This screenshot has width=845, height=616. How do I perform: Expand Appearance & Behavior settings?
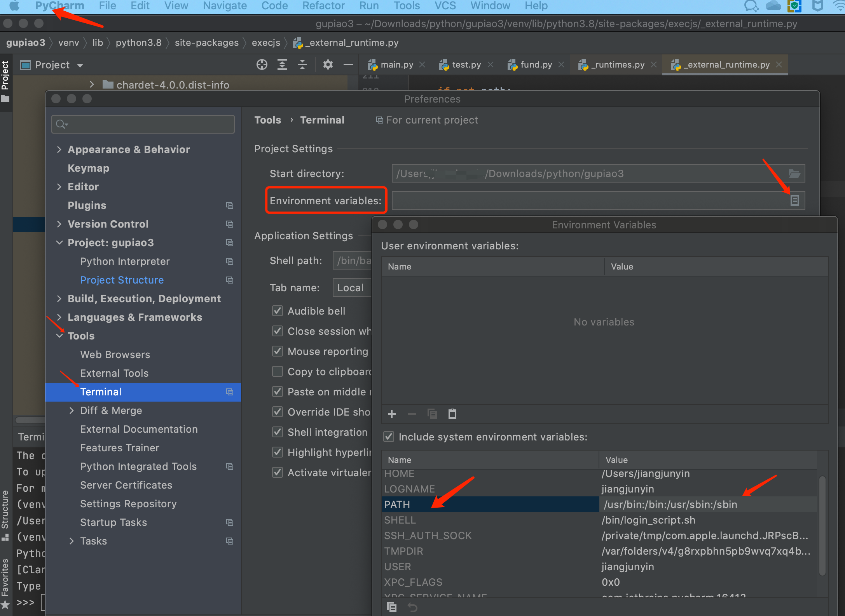tap(59, 150)
